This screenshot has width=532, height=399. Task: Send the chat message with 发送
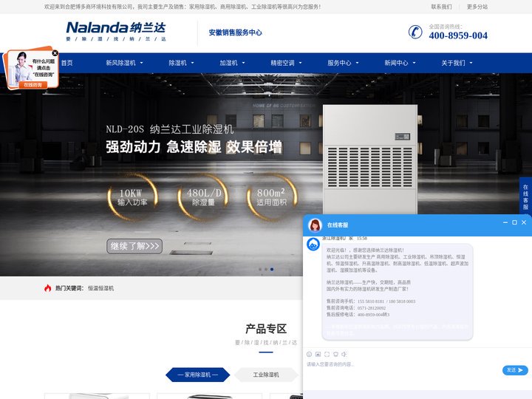(x=515, y=370)
